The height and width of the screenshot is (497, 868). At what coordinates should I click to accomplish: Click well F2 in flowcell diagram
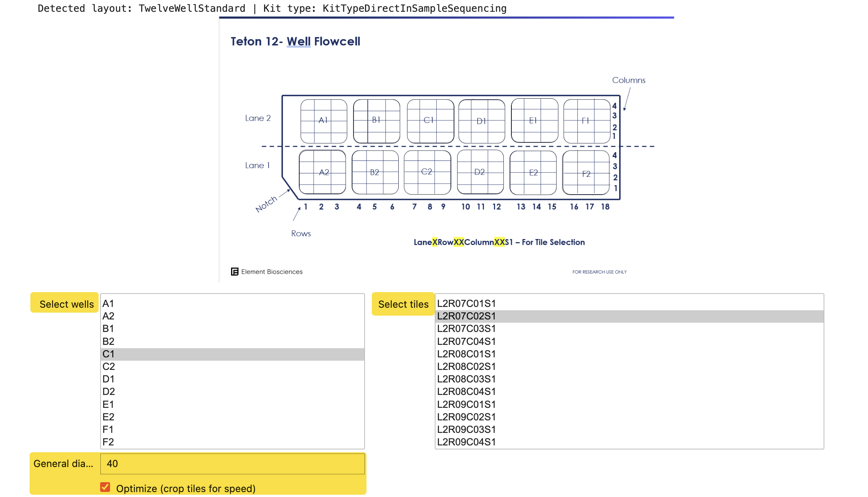(586, 173)
